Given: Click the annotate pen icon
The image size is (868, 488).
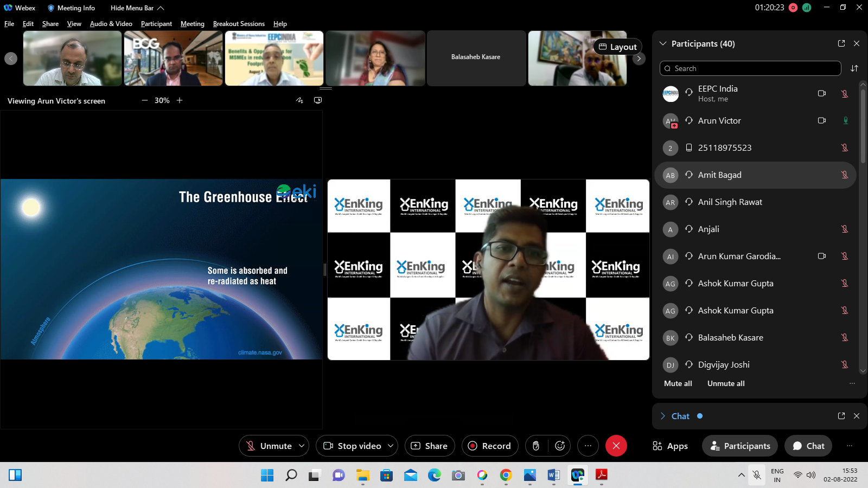Looking at the screenshot, I should [x=299, y=100].
